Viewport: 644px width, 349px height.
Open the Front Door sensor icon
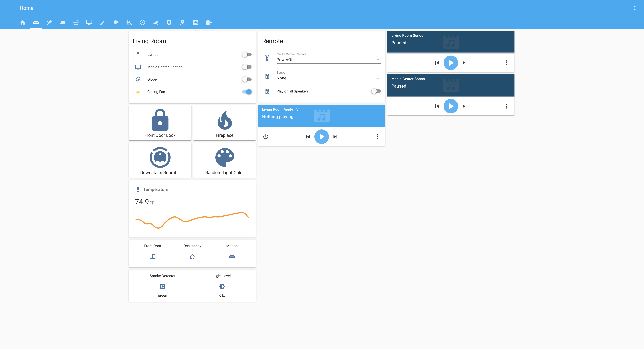tap(153, 257)
